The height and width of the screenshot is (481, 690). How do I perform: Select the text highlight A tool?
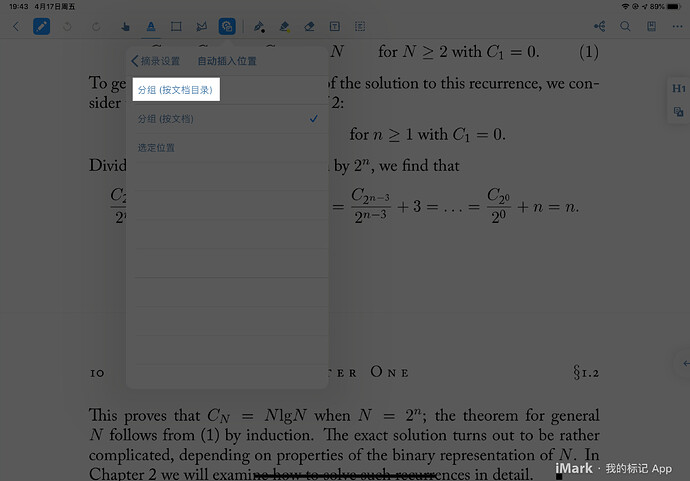click(151, 26)
